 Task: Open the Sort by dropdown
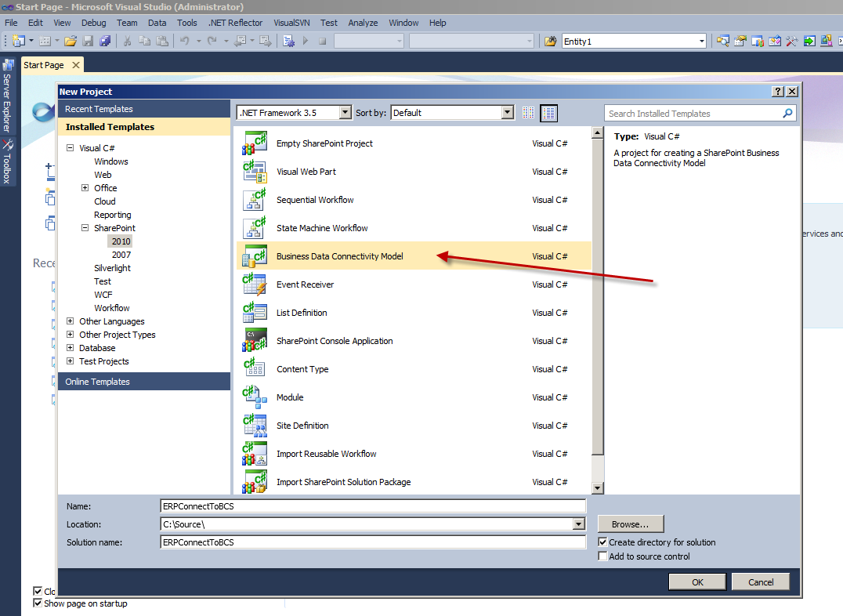[x=507, y=113]
